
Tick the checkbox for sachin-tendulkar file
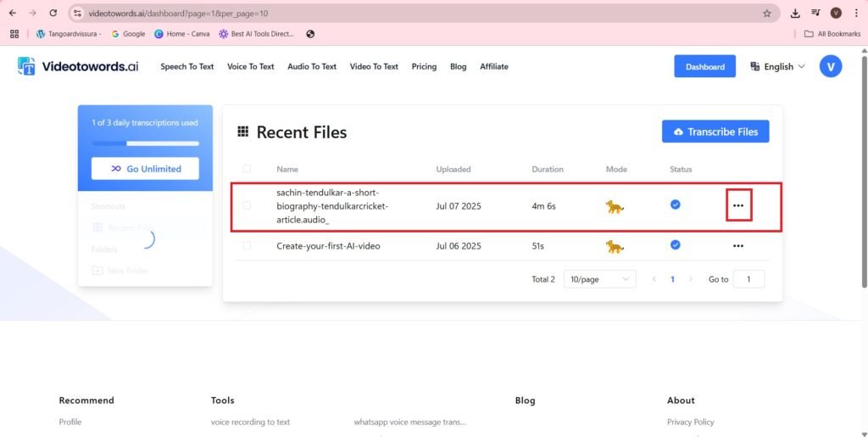point(247,205)
